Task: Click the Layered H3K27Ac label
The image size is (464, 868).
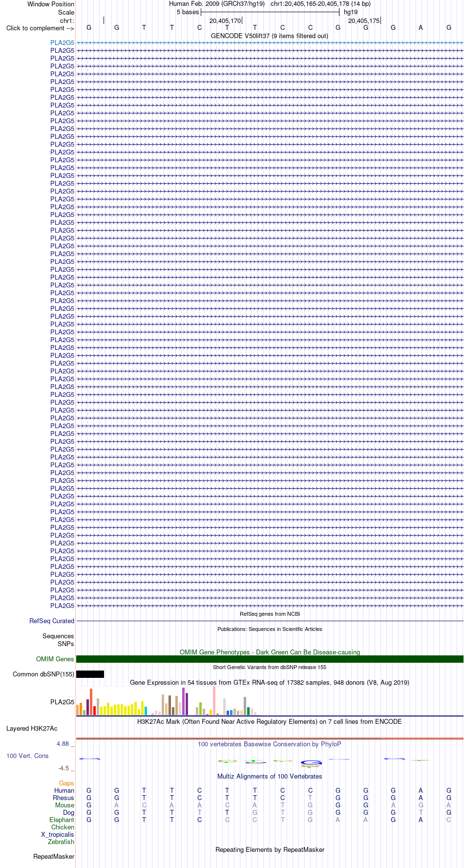Action: [x=32, y=729]
